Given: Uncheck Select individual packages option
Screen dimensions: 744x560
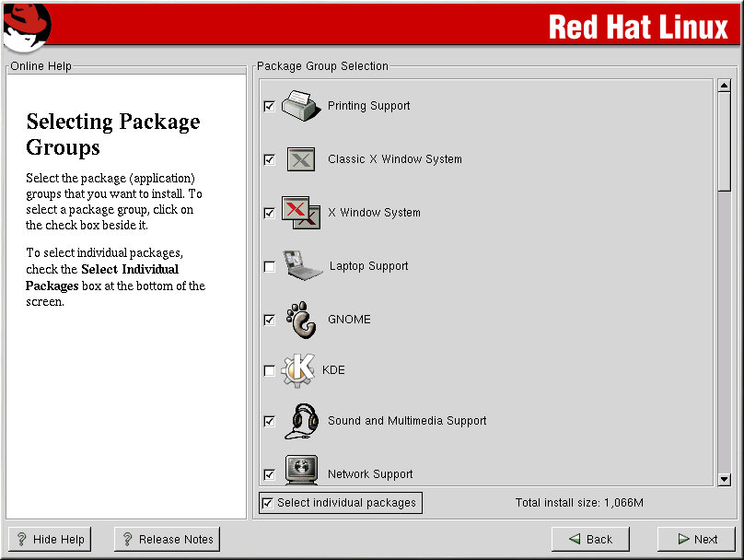Looking at the screenshot, I should click(268, 503).
